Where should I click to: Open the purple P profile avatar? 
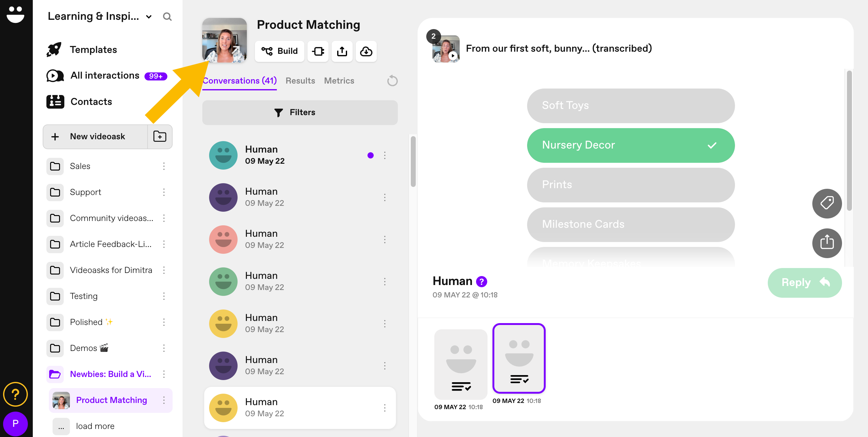(15, 423)
